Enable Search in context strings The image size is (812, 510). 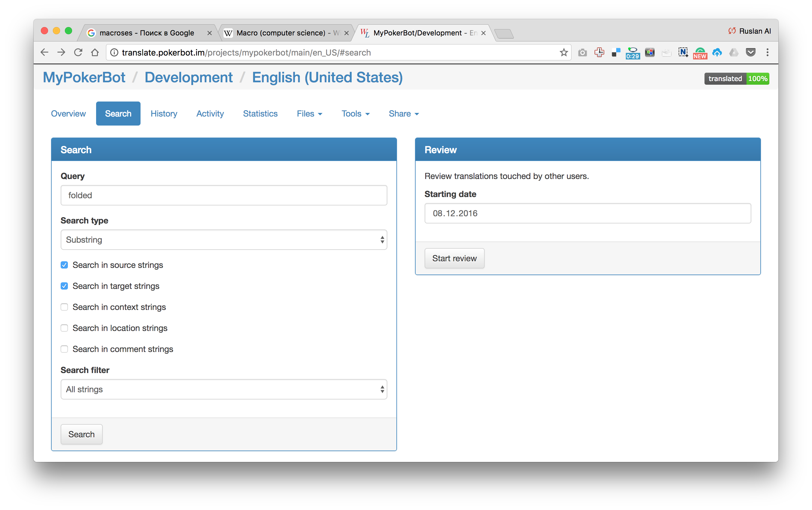[x=64, y=307]
